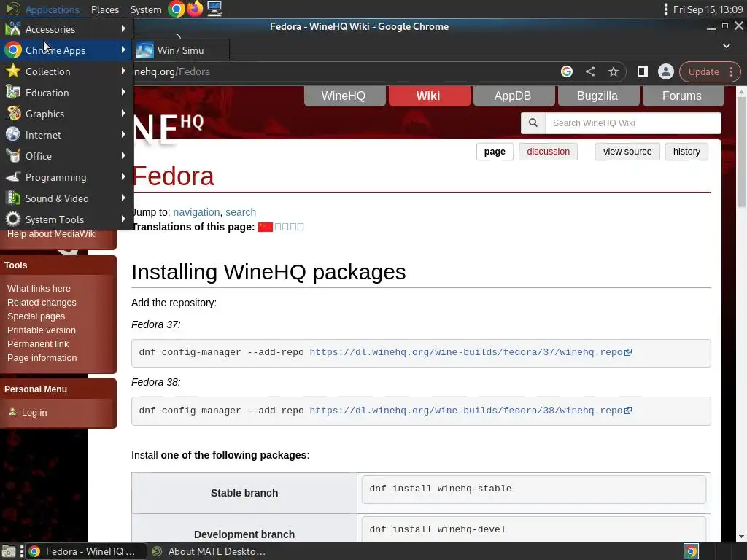Screen dimensions: 747x560
Task: Click Page information link
Action: coord(42,357)
